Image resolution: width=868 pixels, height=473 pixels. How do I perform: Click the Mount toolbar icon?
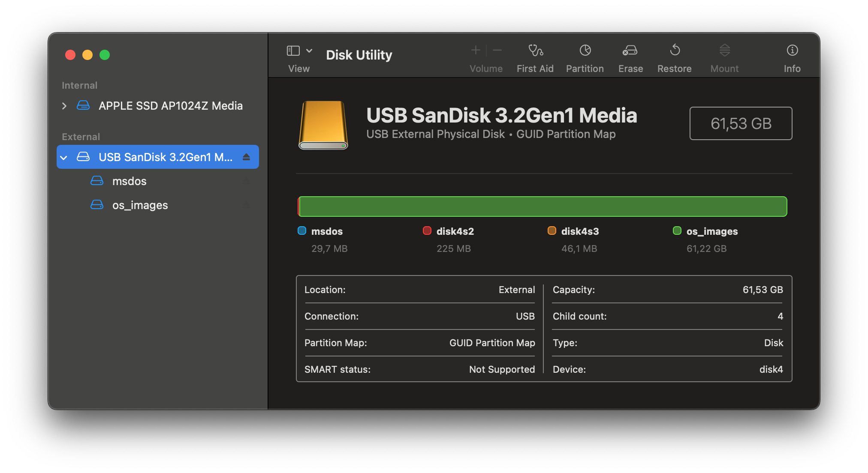click(724, 51)
